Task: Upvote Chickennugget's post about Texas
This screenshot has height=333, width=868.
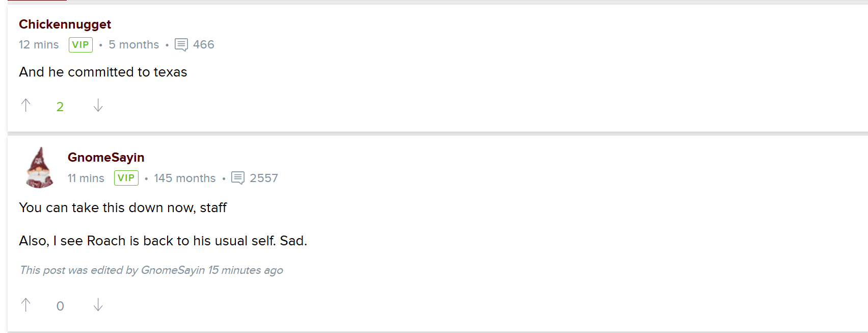Action: point(26,106)
